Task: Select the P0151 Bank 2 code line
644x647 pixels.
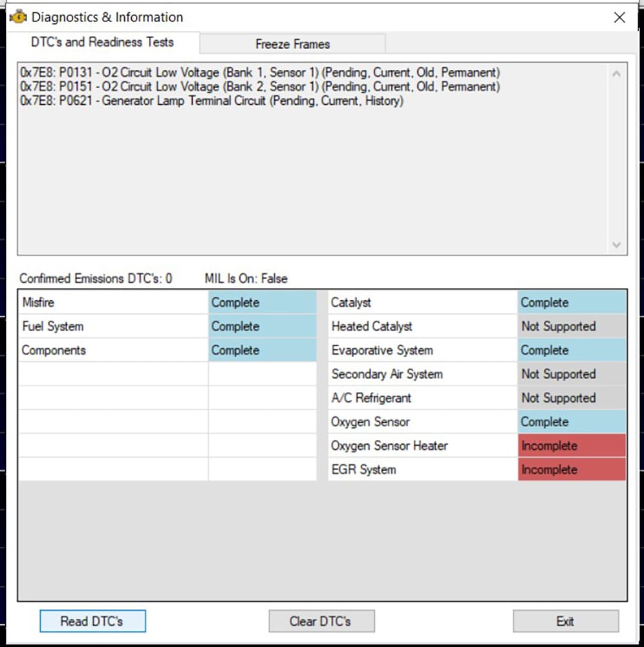Action: click(259, 87)
